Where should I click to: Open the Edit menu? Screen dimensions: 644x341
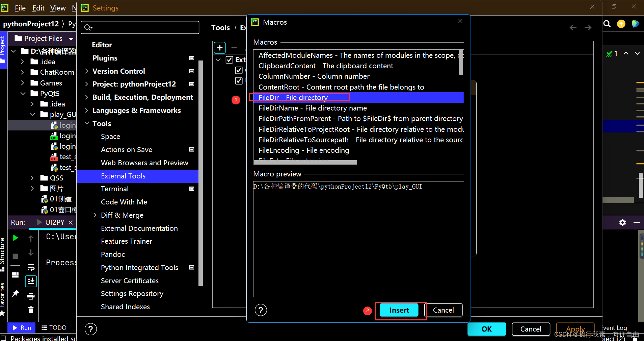[x=38, y=8]
